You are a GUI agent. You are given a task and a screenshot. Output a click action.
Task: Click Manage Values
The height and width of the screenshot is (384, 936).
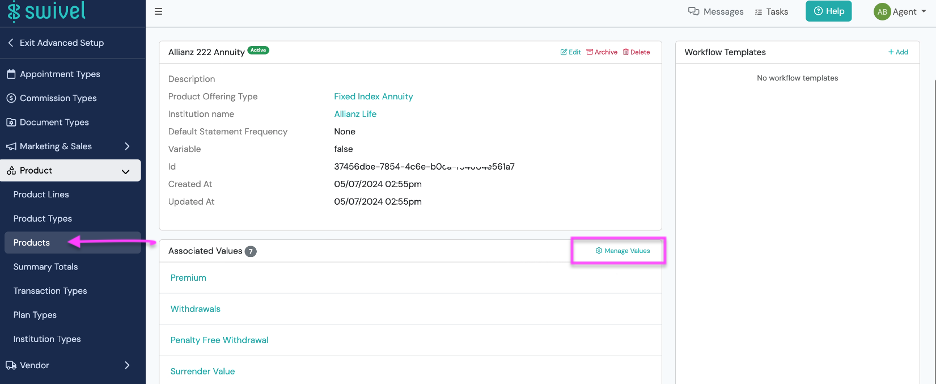[x=623, y=251]
